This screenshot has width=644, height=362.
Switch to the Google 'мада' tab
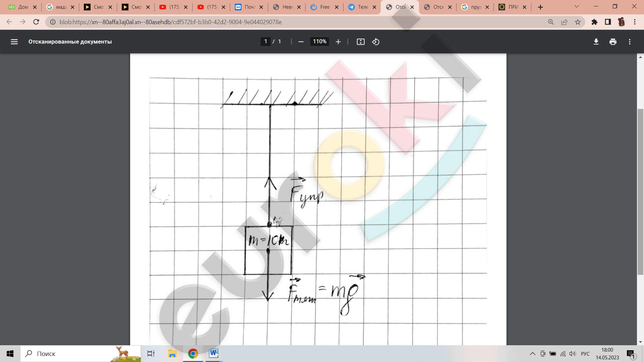click(x=60, y=7)
